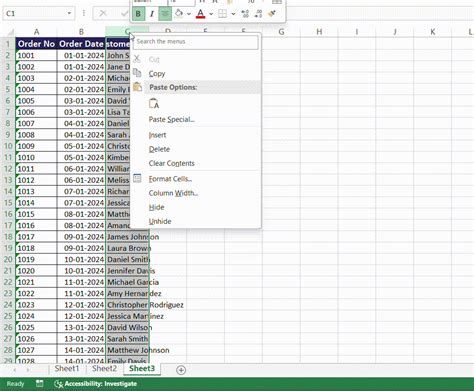Choose Insert from the context menu

point(157,135)
